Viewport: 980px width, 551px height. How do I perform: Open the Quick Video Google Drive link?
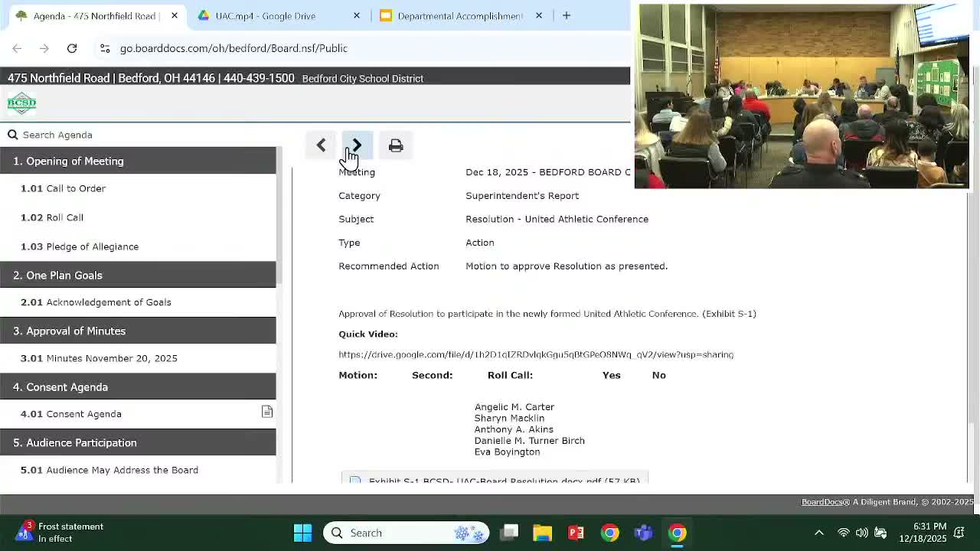(x=536, y=354)
